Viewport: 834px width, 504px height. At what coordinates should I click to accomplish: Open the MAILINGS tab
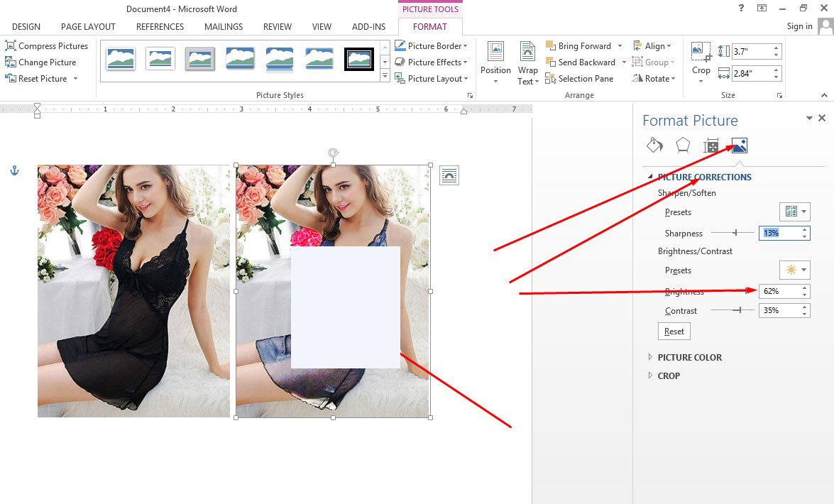tap(224, 26)
